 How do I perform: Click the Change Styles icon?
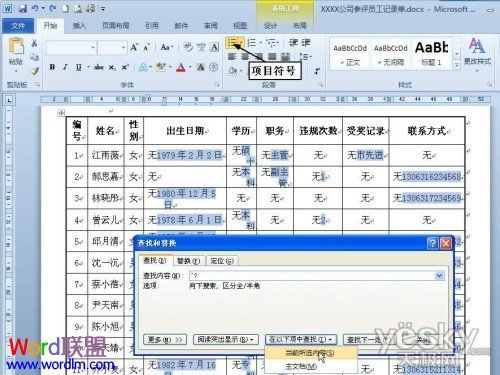(477, 52)
